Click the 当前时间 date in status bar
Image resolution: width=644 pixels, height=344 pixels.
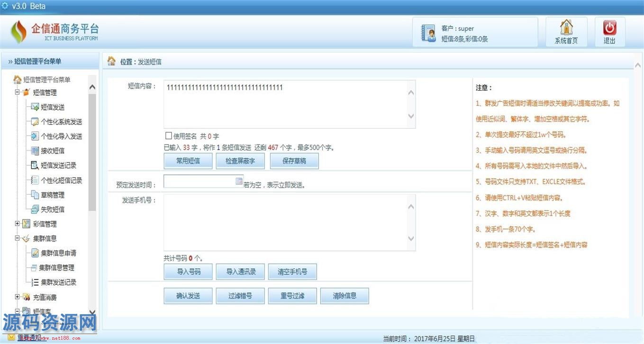click(x=444, y=339)
